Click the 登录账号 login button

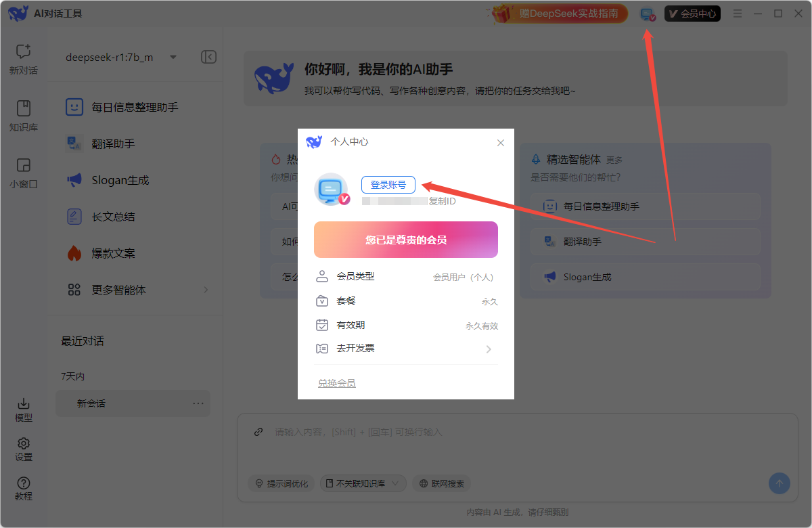(388, 185)
